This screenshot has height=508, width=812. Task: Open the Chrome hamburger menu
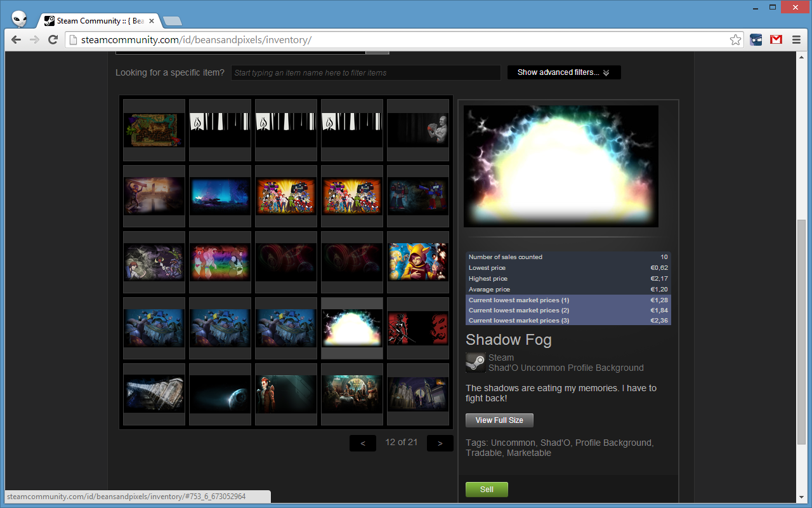tap(796, 40)
